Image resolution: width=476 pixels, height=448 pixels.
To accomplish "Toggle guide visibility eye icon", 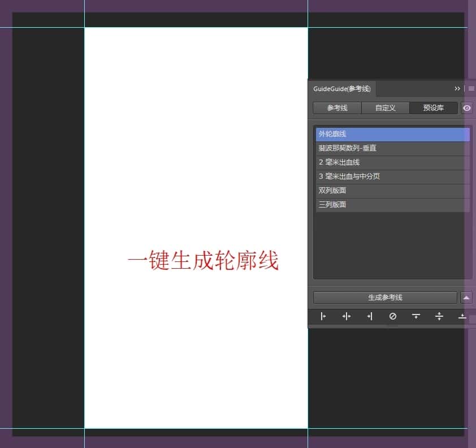I will click(466, 108).
